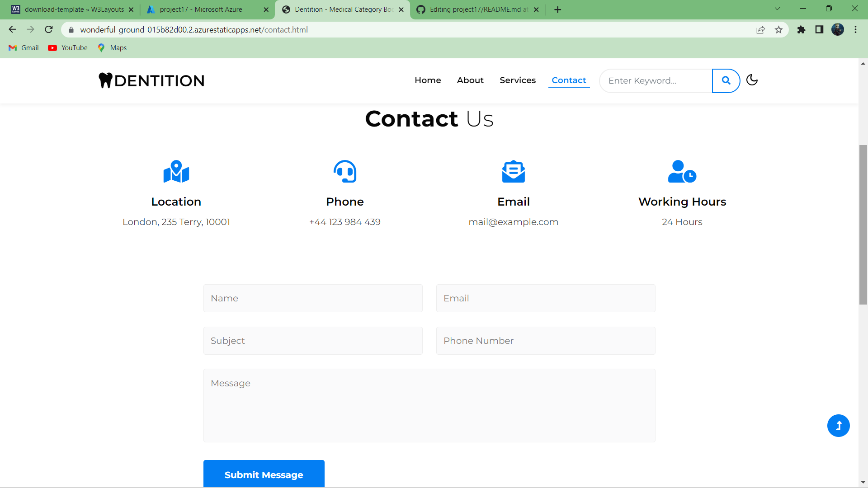Switch to the Dentition Contact tab

[342, 9]
